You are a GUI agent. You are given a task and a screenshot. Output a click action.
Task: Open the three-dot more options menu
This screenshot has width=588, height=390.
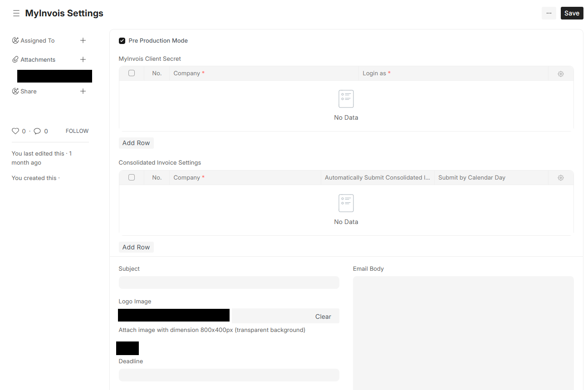coord(549,13)
